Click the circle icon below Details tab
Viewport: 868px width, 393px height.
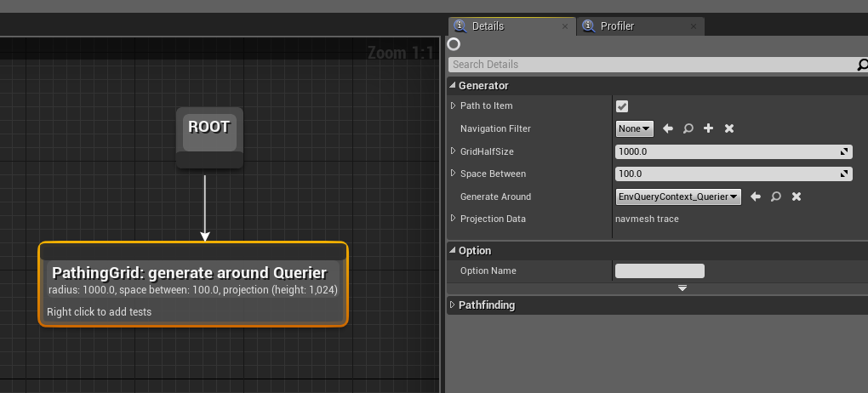click(454, 44)
